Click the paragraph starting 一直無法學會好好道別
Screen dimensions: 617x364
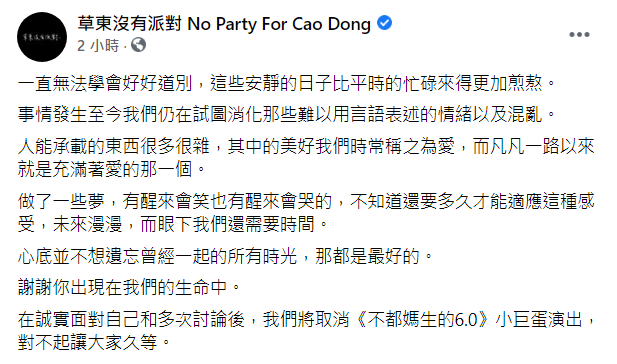point(287,83)
